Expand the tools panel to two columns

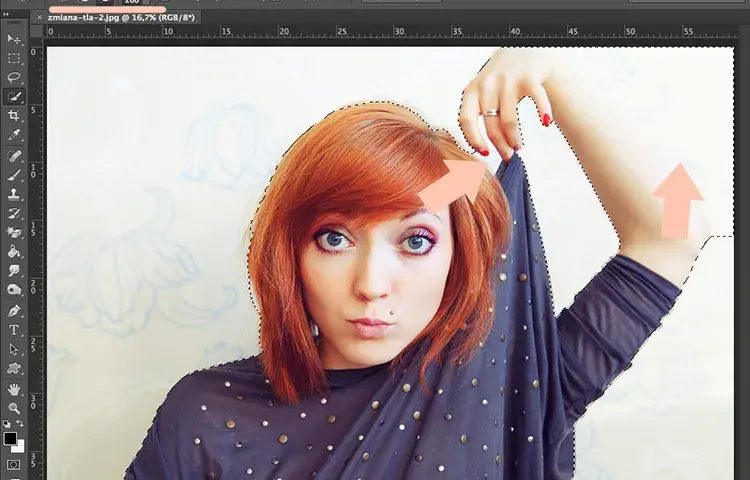pyautogui.click(x=6, y=14)
